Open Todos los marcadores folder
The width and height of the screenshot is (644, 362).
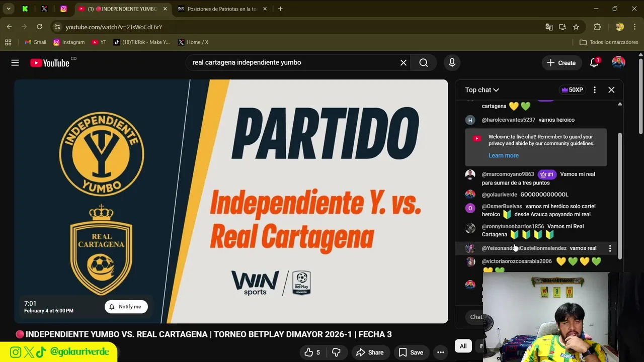click(609, 42)
